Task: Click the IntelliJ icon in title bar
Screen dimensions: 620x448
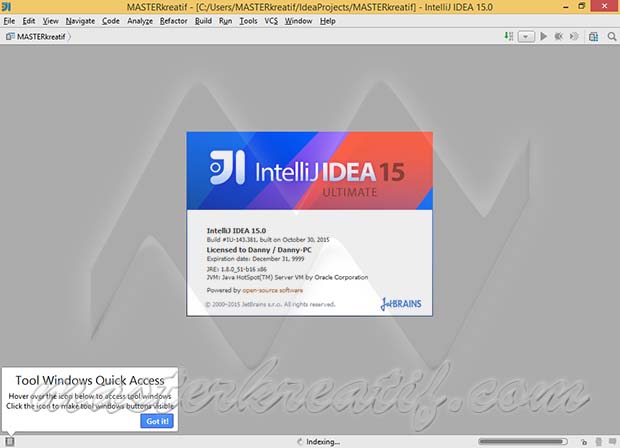Action: coord(6,7)
